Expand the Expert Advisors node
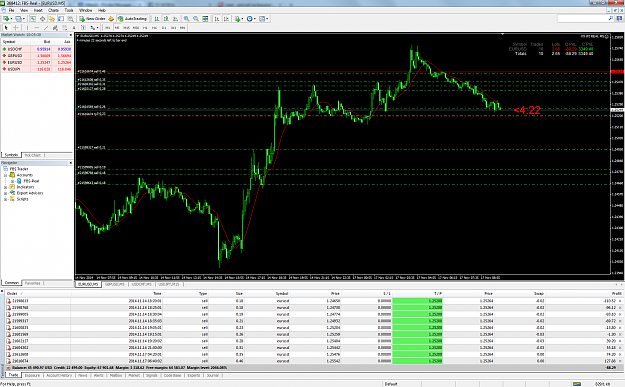This screenshot has height=387, width=625. coord(6,193)
